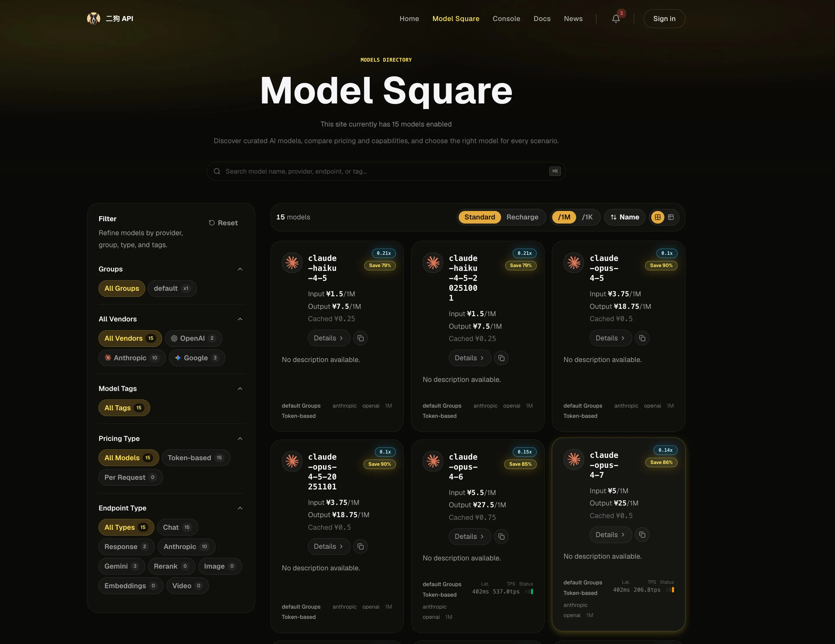Select the All Tags filter chip

(124, 408)
